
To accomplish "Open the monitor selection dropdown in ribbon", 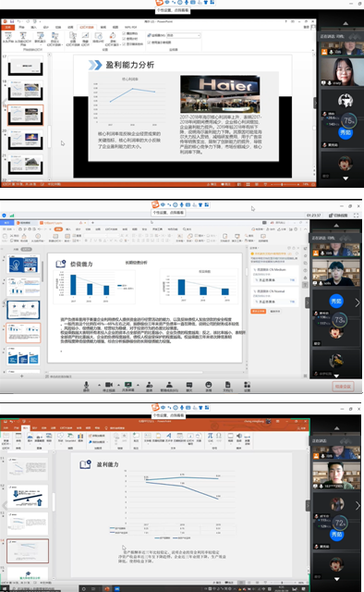I will coord(183,35).
